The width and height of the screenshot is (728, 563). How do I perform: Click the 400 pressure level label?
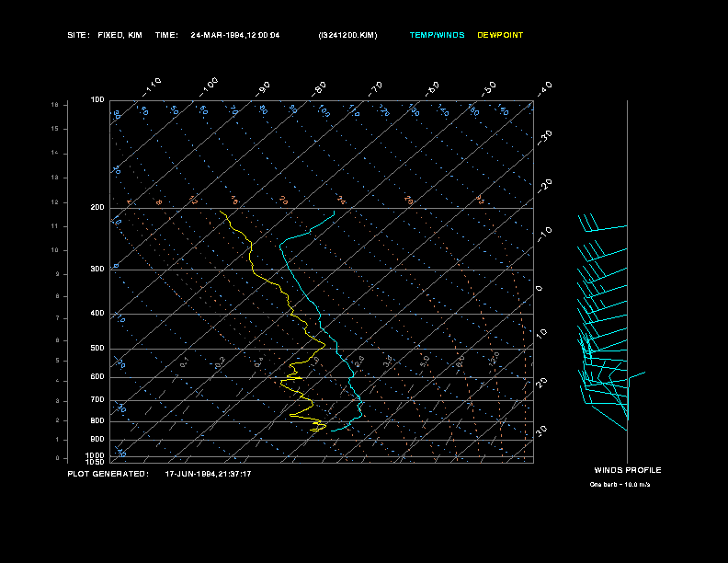point(97,313)
